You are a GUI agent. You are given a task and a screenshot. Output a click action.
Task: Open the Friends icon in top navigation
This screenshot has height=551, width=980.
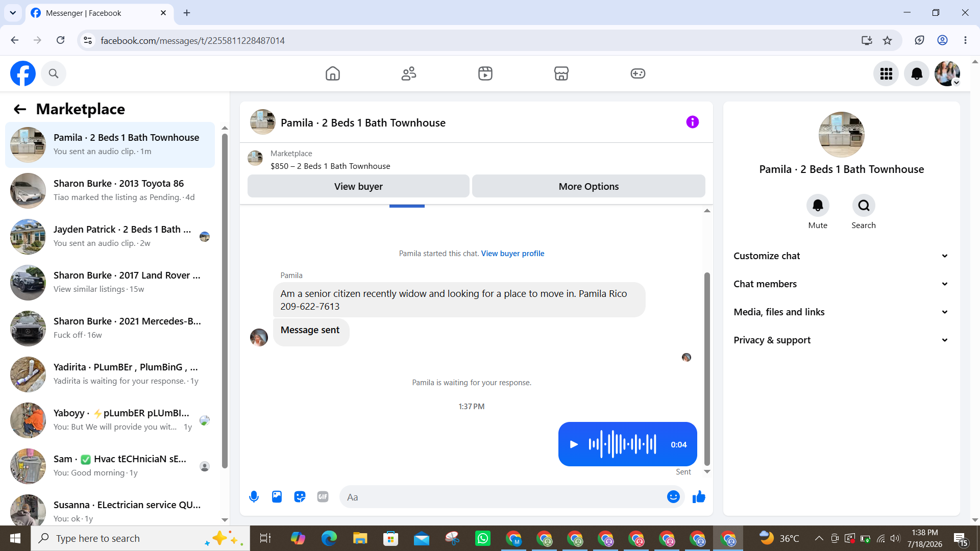409,73
